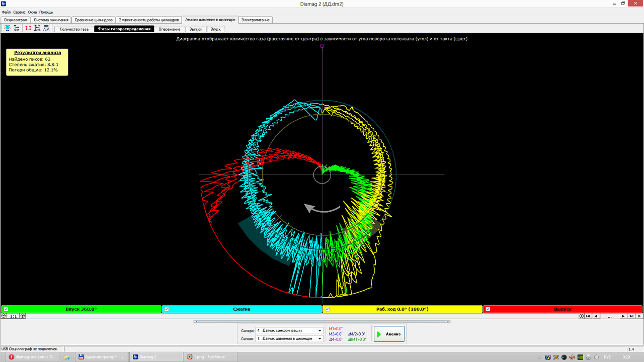
Task: Open diamag-osc.com browser taskbar button
Action: tap(32, 357)
